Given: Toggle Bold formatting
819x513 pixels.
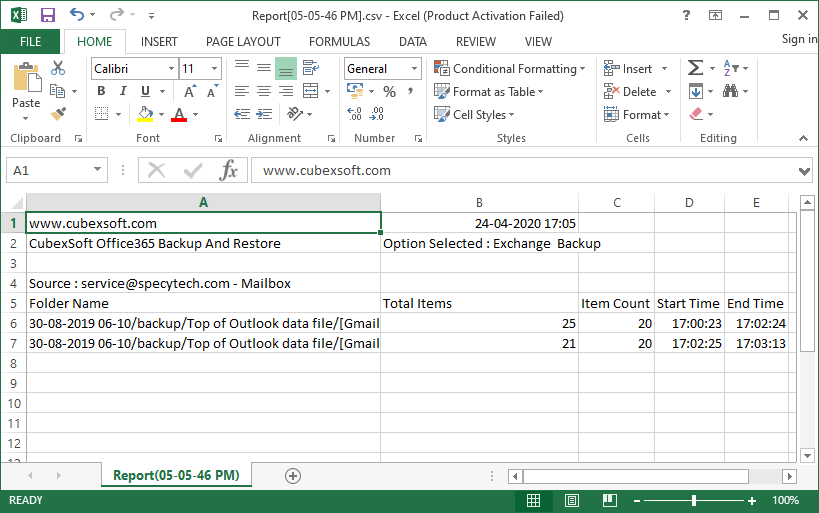Looking at the screenshot, I should [x=101, y=92].
